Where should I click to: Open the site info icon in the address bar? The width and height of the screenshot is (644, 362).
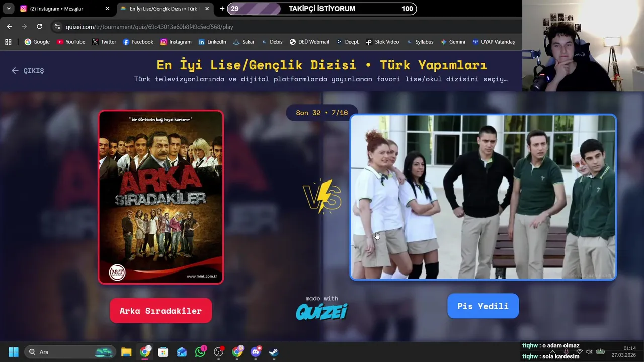(x=57, y=27)
